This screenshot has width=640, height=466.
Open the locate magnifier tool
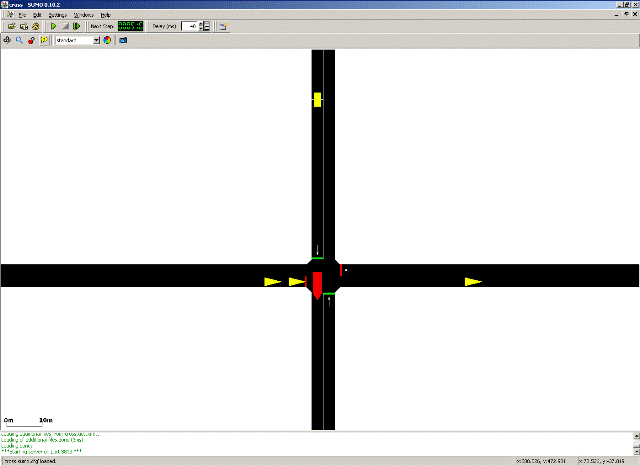tap(19, 40)
